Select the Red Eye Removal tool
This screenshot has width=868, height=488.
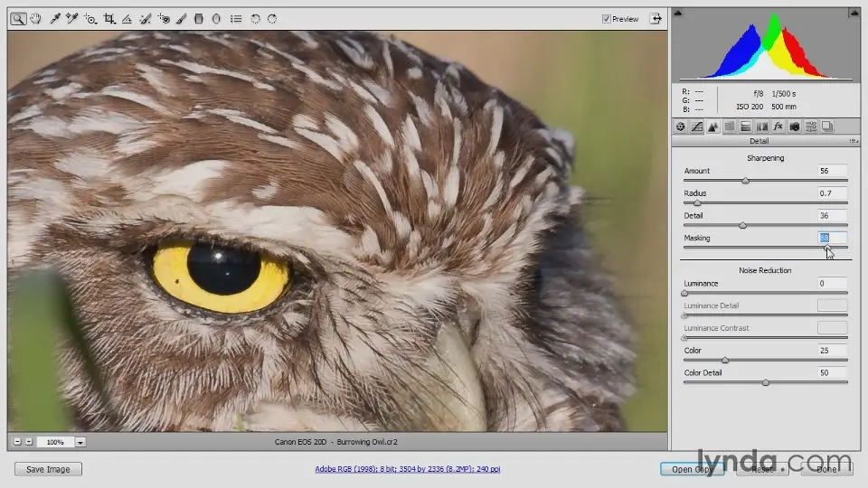click(x=164, y=18)
